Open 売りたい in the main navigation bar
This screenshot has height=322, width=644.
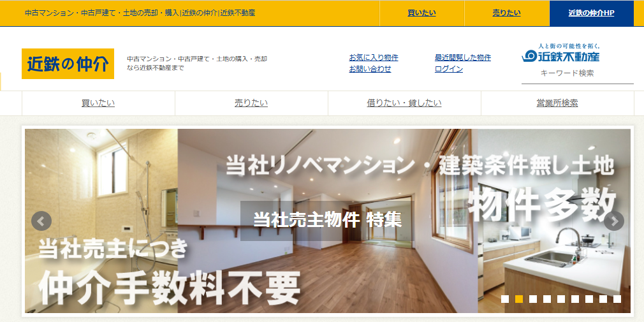coord(251,103)
